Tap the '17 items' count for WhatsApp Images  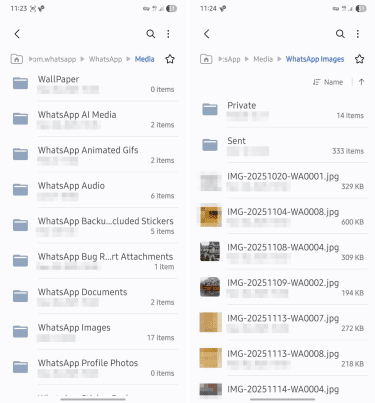coord(161,338)
